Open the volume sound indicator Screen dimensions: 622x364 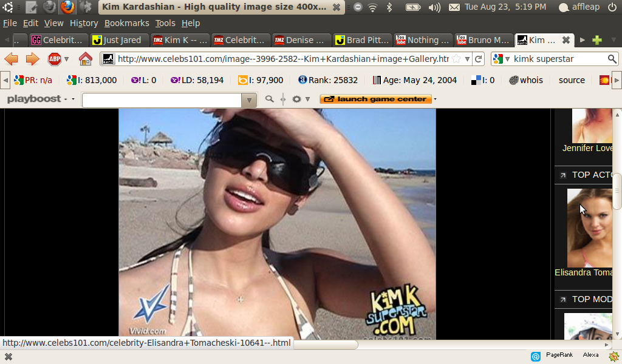tap(434, 7)
